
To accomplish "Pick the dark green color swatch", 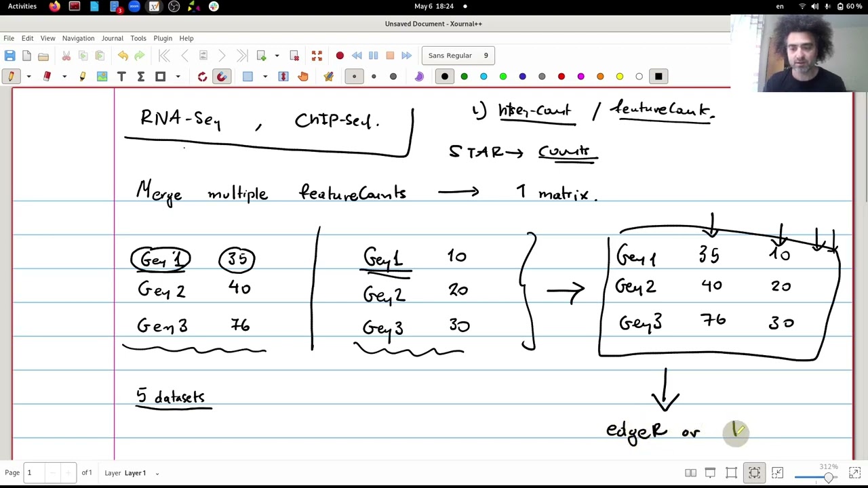I will 464,77.
